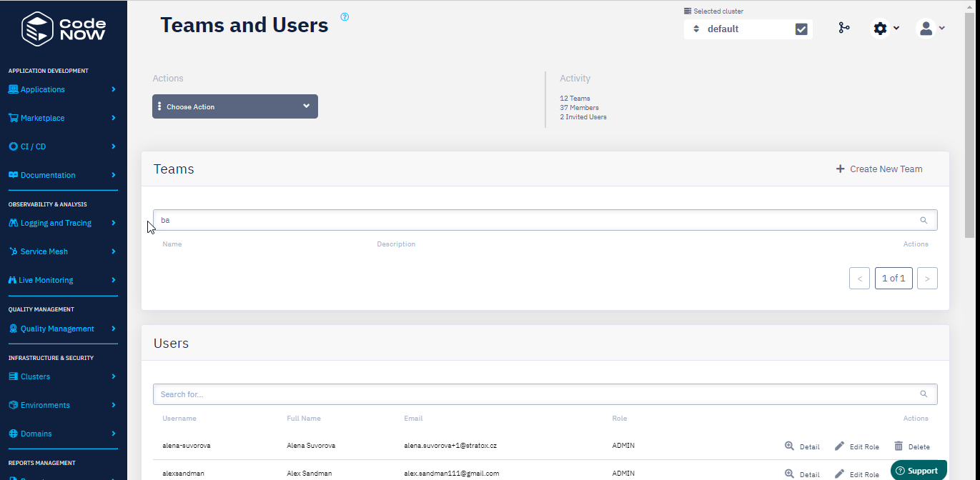This screenshot has height=480, width=980.
Task: Click the Username column header
Action: pyautogui.click(x=179, y=419)
